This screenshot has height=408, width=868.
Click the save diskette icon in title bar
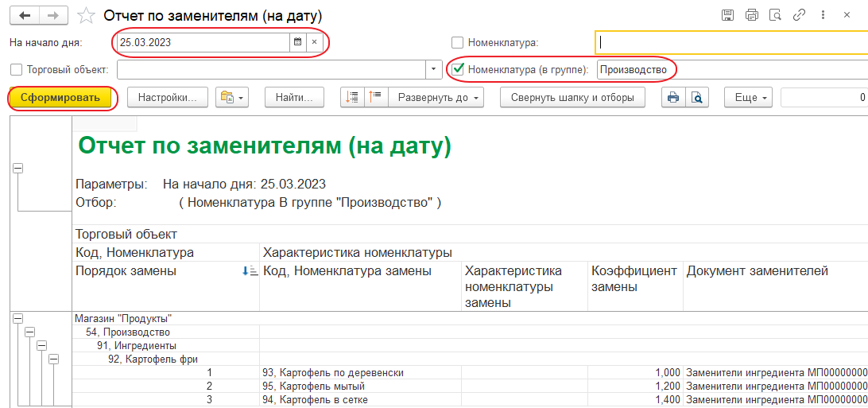tap(727, 15)
